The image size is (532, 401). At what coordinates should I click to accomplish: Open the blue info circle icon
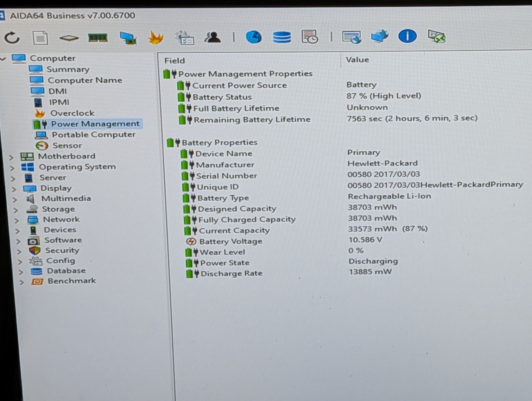407,36
